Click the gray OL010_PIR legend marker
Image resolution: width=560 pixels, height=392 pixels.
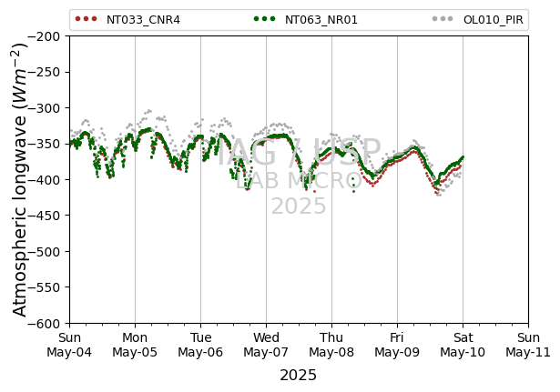(443, 19)
